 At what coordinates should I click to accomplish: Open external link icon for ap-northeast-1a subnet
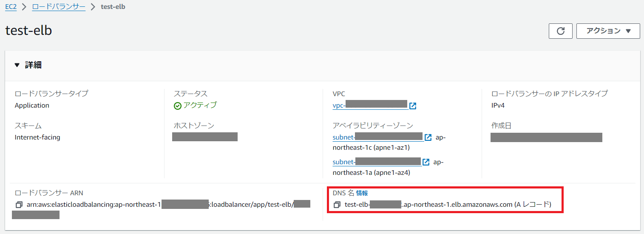point(426,162)
